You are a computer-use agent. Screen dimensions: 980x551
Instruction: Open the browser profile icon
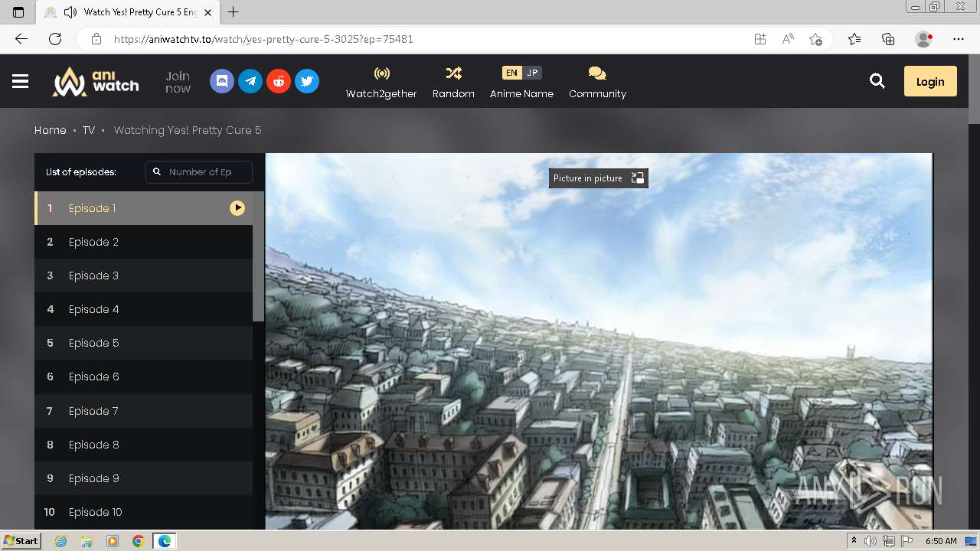924,39
